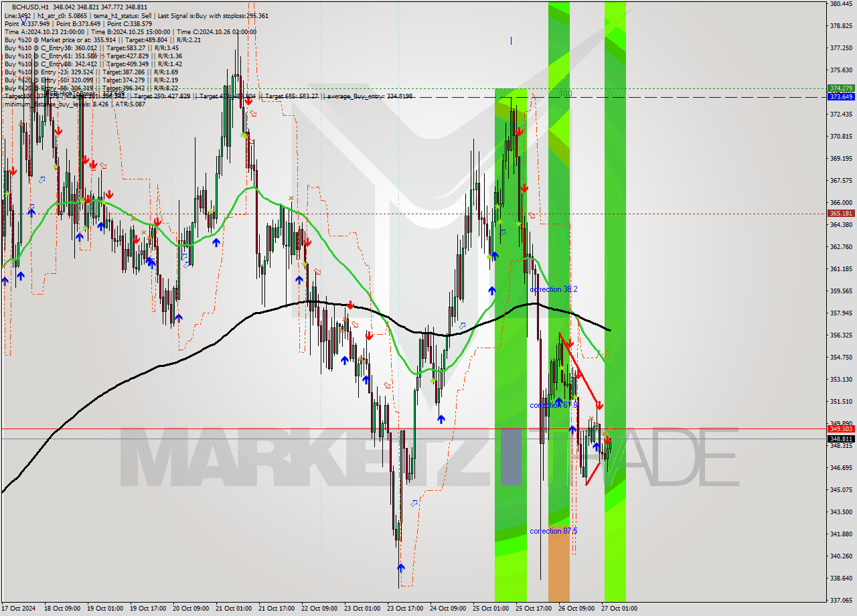Click the 380.445 price axis label
Image resolution: width=857 pixels, height=616 pixels.
(x=841, y=4)
